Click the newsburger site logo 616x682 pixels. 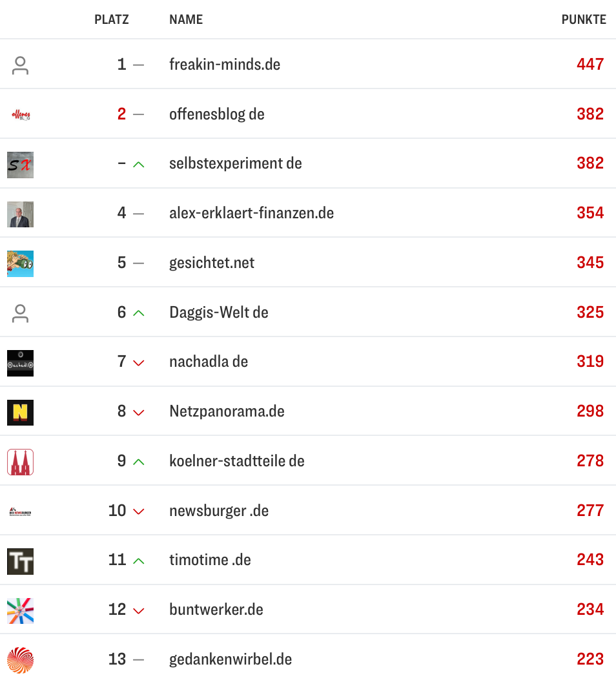tap(20, 511)
